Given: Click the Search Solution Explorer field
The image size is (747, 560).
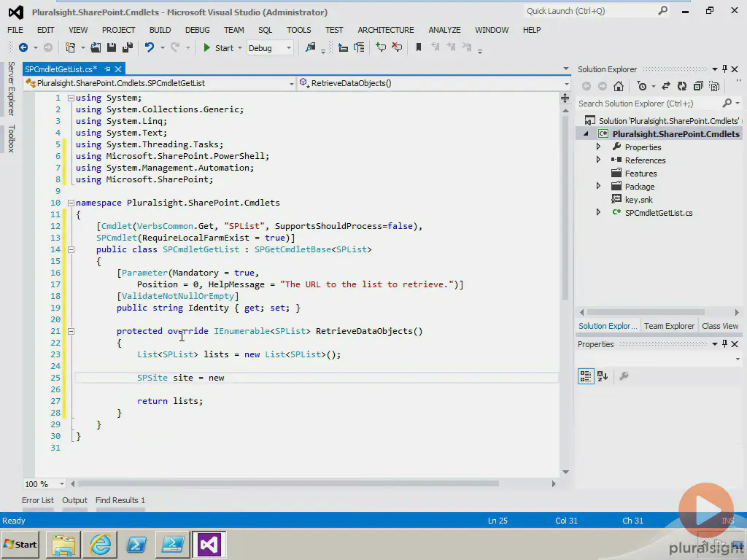Looking at the screenshot, I should coord(659,104).
